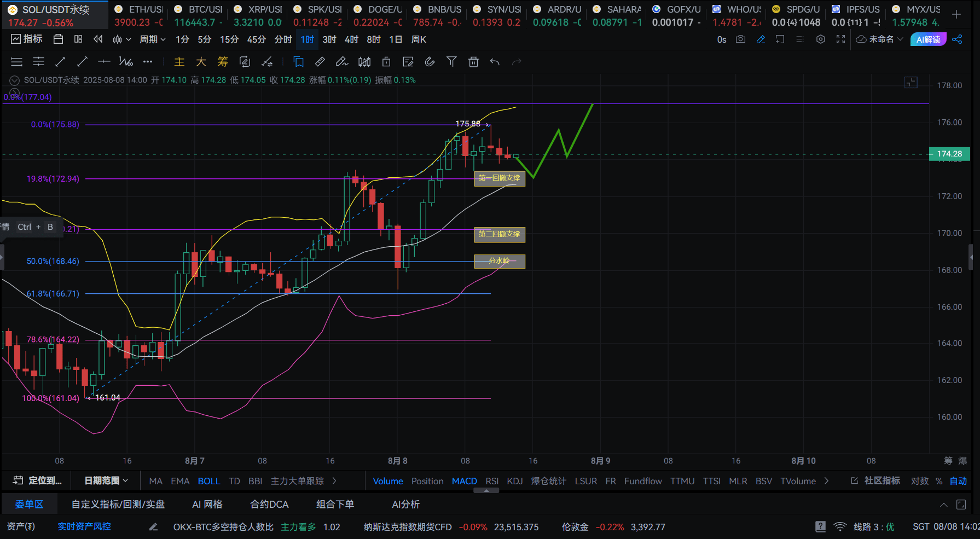Open the ETH/USDT ticker tab
Viewport: 980px width, 539px height.
(138, 16)
